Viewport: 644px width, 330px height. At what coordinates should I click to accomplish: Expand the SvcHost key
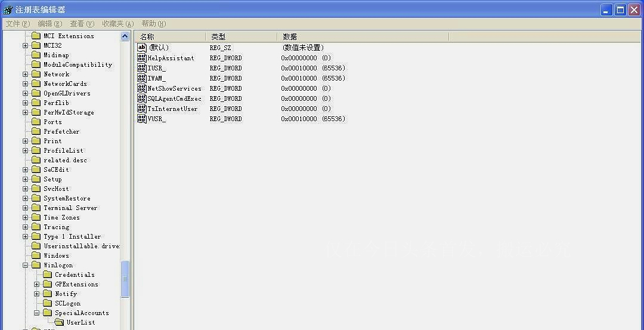coord(26,189)
